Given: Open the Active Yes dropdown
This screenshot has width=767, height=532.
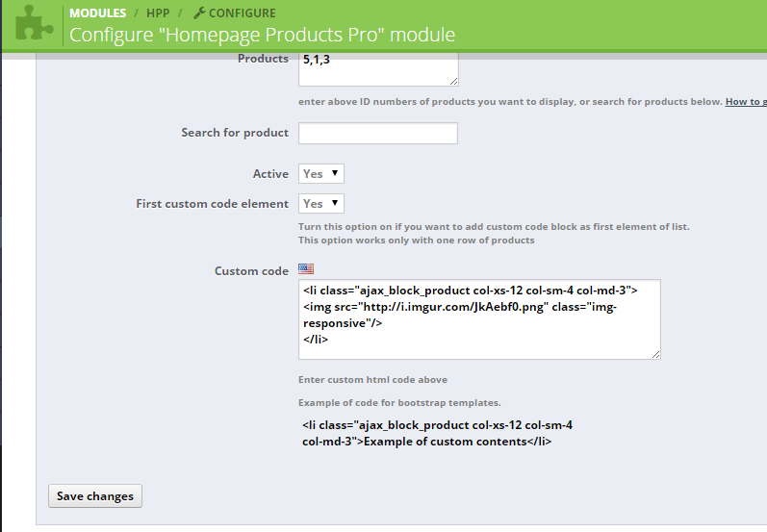Looking at the screenshot, I should coord(321,173).
